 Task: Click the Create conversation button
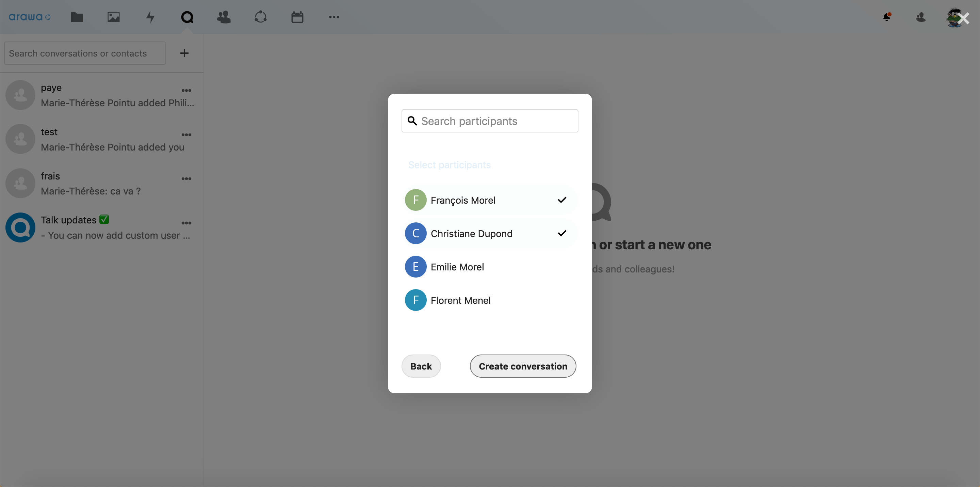point(523,366)
